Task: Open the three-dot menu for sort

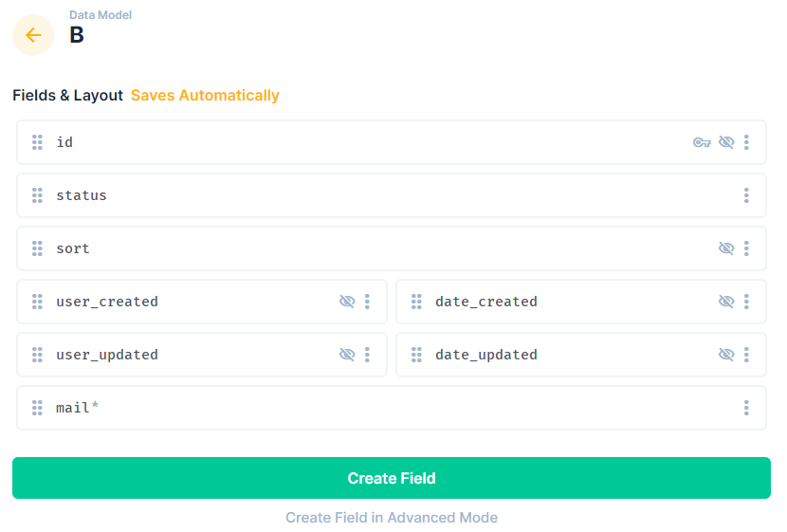Action: (x=746, y=248)
